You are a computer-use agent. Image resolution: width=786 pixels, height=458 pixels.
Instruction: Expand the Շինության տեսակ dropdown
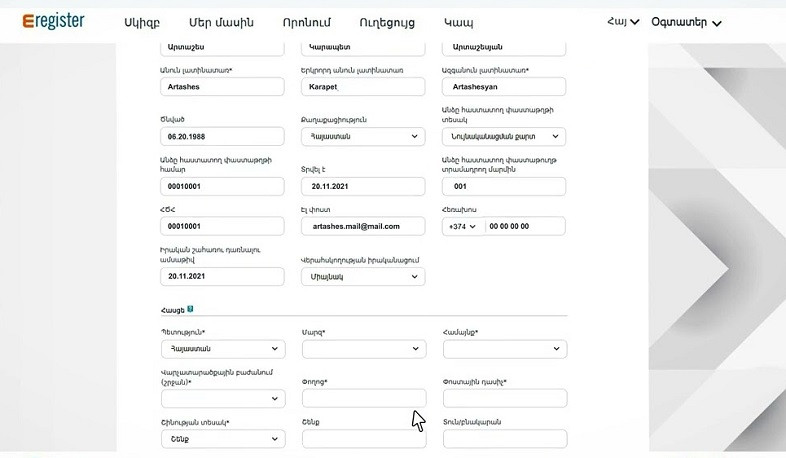[222, 439]
